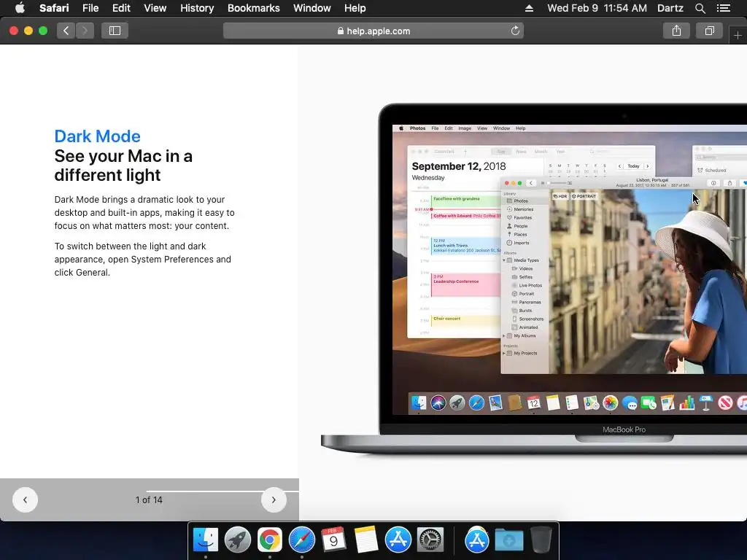Click the date and time in menu bar
747x560 pixels.
coord(597,8)
